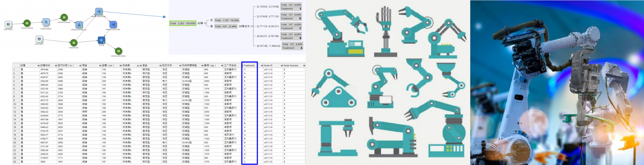Select the first Excel Import node
Screen dimensions: 644x165
click(x=8, y=25)
